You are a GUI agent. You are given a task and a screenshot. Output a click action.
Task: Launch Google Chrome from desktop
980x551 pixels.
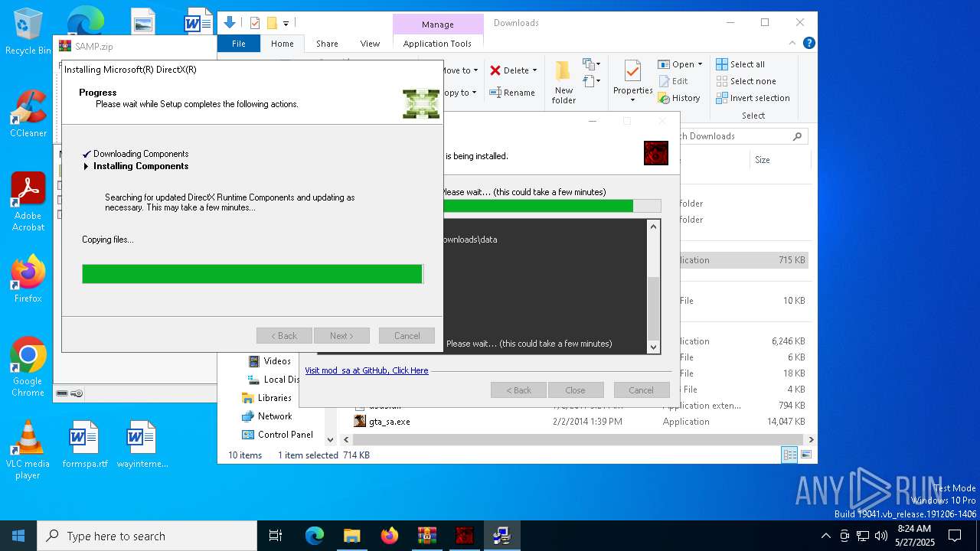pyautogui.click(x=28, y=367)
